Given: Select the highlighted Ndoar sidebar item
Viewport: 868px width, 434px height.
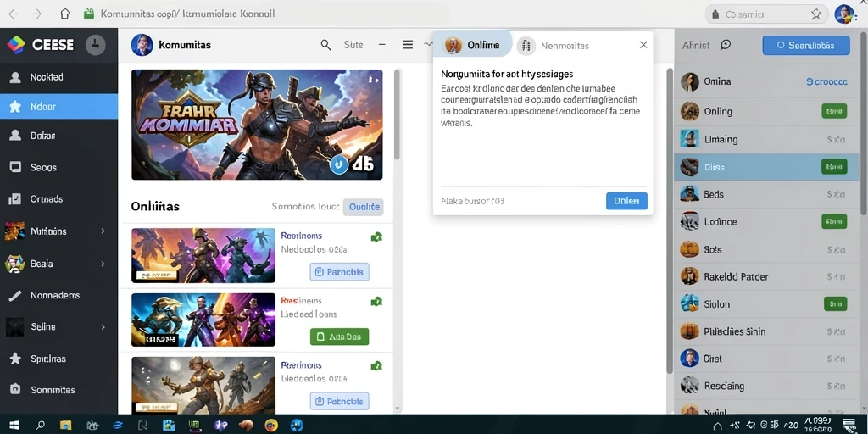Looking at the screenshot, I should click(58, 106).
